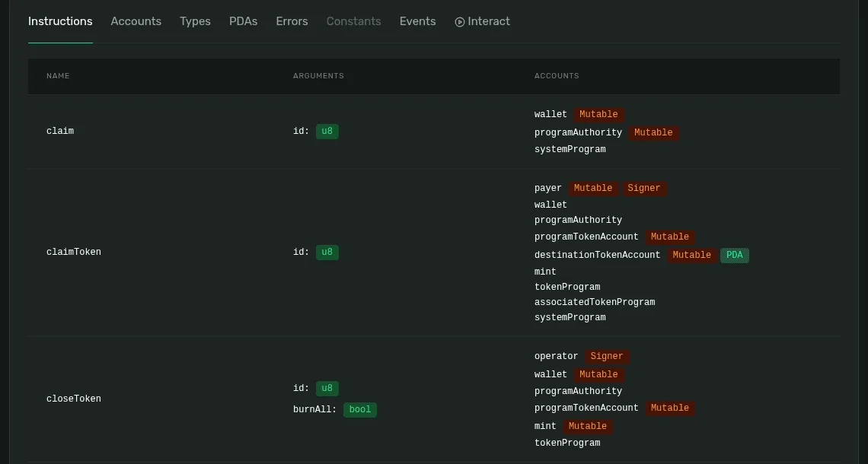
Task: Select the claimToken instruction name
Action: 74,252
